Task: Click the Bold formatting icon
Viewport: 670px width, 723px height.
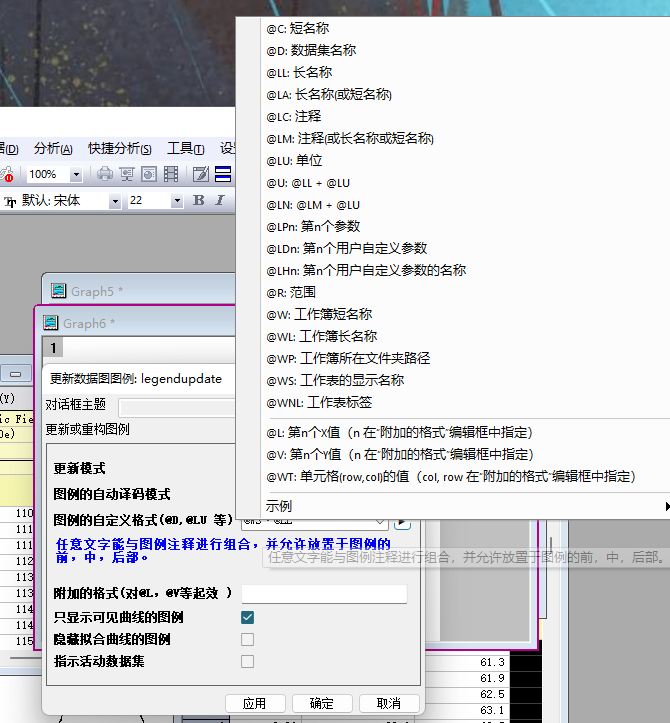Action: point(198,201)
